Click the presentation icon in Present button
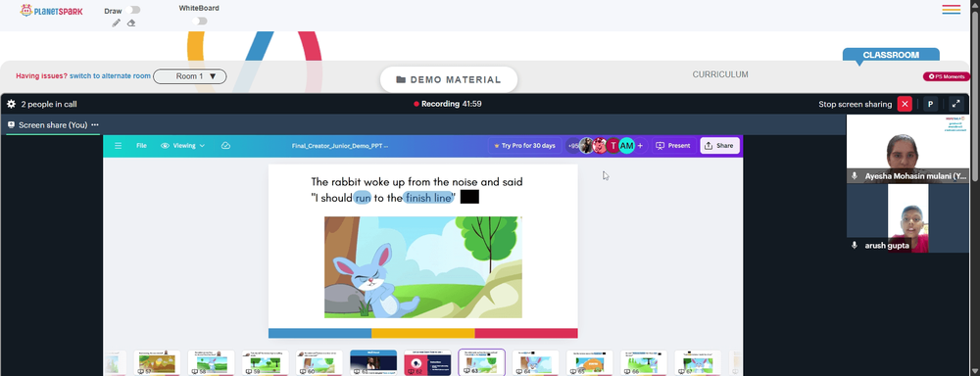This screenshot has width=980, height=376. 660,146
